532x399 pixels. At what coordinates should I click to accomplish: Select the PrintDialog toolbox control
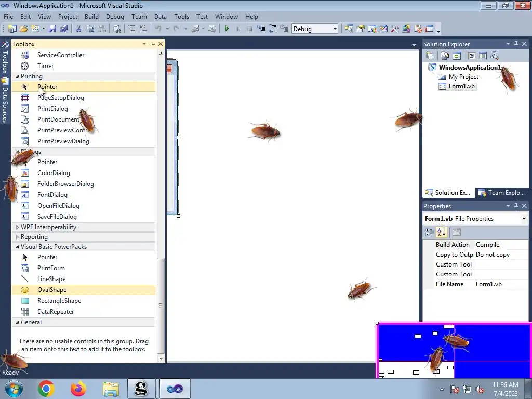pyautogui.click(x=84, y=109)
